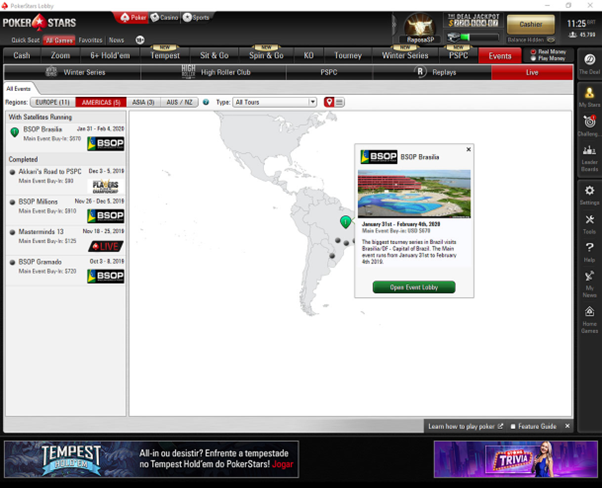This screenshot has width=602, height=488.
Task: Open Home Games house icon
Action: [589, 311]
